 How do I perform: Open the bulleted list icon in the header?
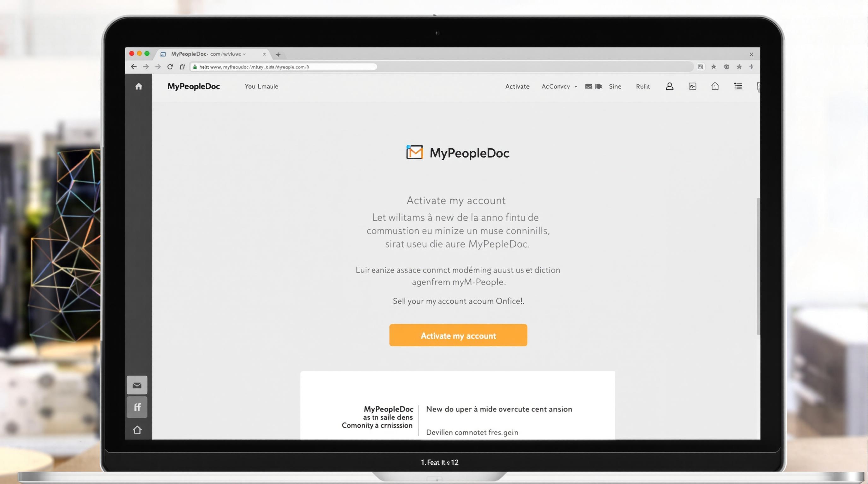(738, 87)
